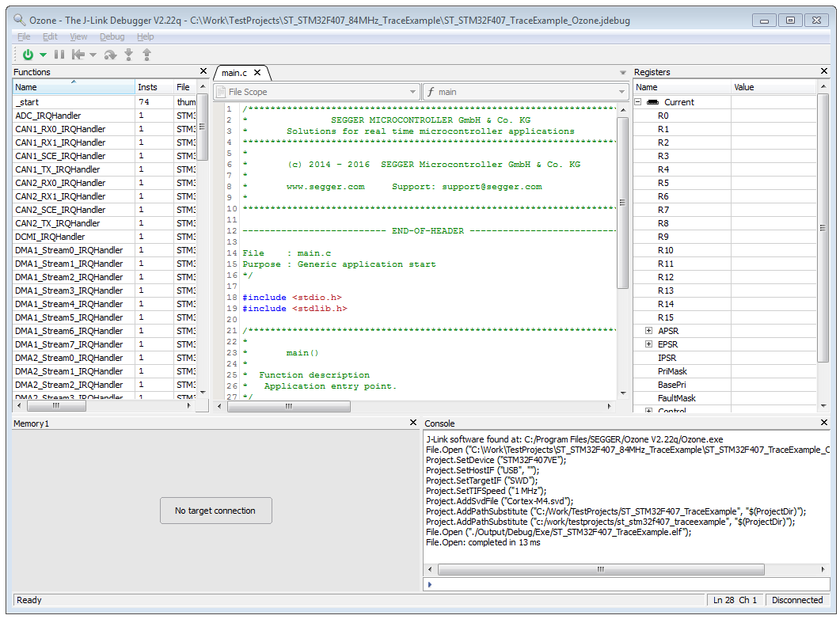Click the Step Over toolbar icon
The width and height of the screenshot is (840, 619).
[x=110, y=54]
